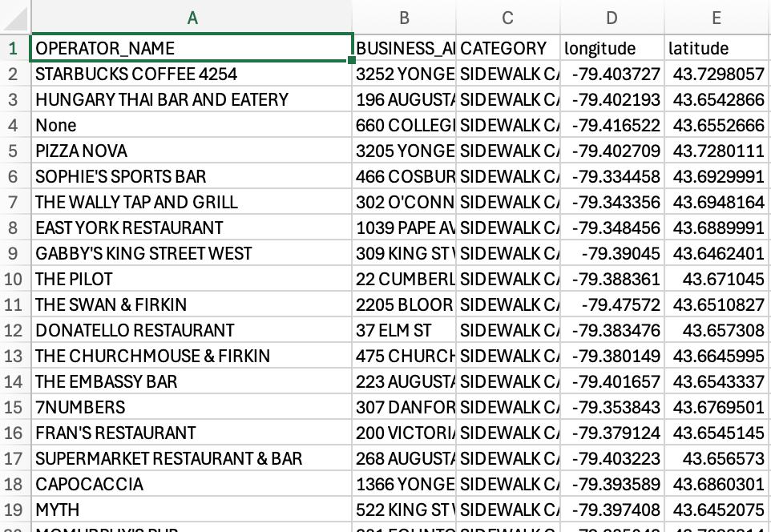The image size is (771, 532).
Task: Select row 9 header
Action: point(14,253)
